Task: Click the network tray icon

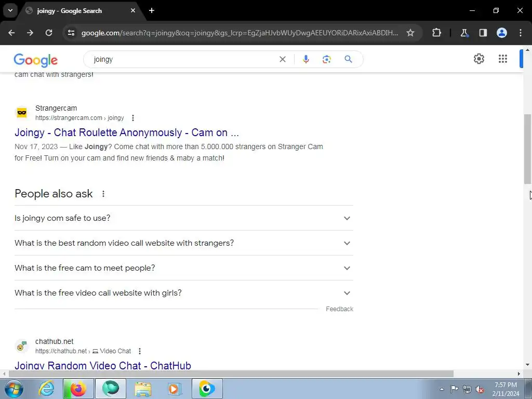Action: [467, 389]
